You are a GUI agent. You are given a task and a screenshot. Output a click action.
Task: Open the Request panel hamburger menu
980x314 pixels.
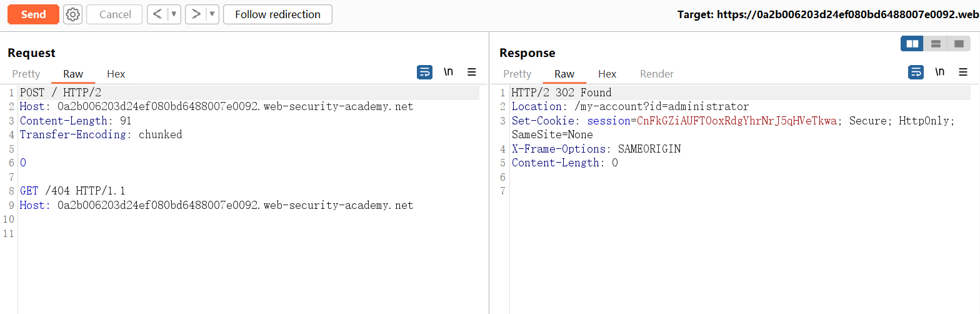[x=472, y=73]
